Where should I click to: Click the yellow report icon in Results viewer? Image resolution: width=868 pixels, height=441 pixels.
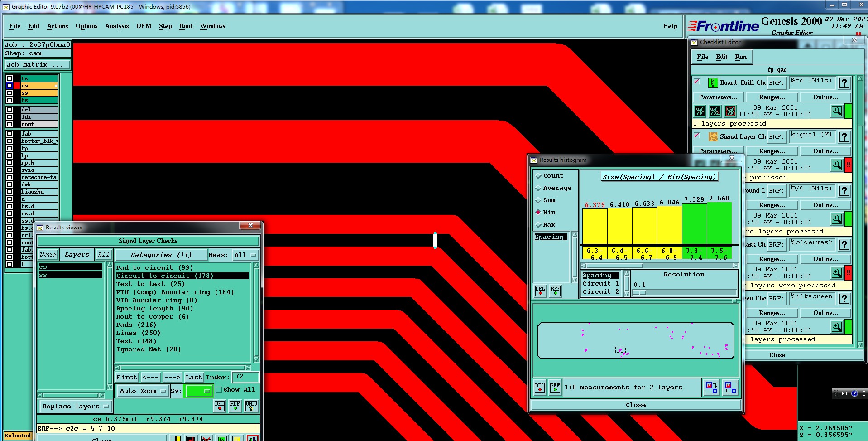[x=237, y=438]
